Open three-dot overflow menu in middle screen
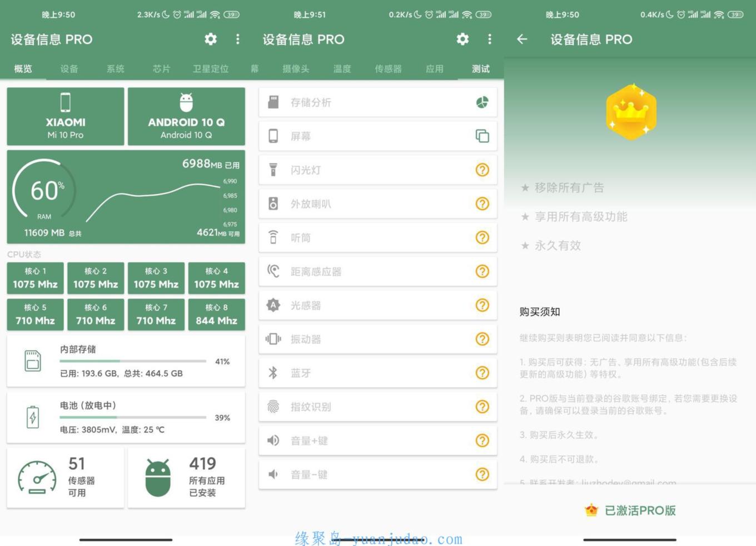Image resolution: width=756 pixels, height=546 pixels. tap(490, 39)
